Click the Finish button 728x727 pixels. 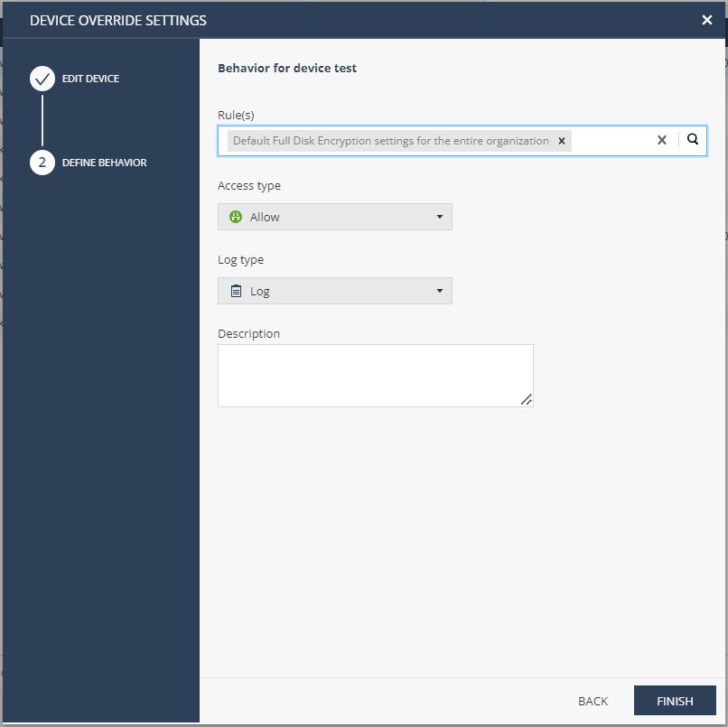pos(675,701)
